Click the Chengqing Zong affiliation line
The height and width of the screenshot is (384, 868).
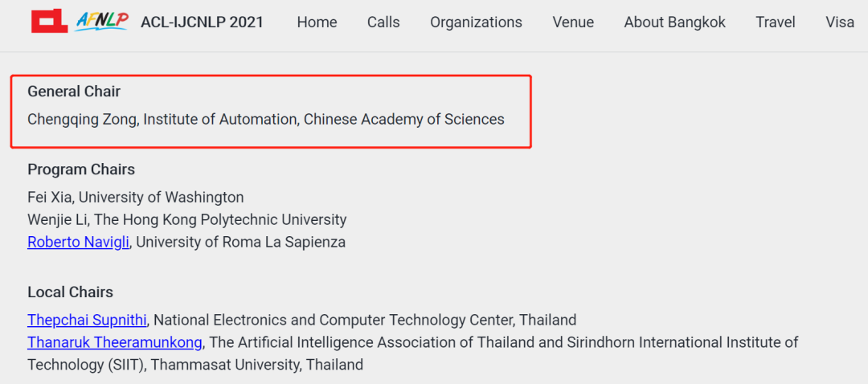point(266,120)
